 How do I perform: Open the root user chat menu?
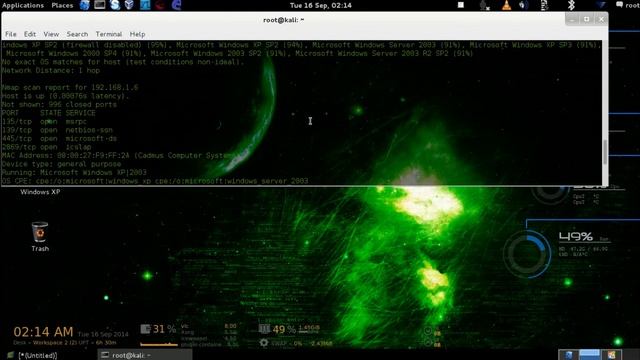point(627,5)
